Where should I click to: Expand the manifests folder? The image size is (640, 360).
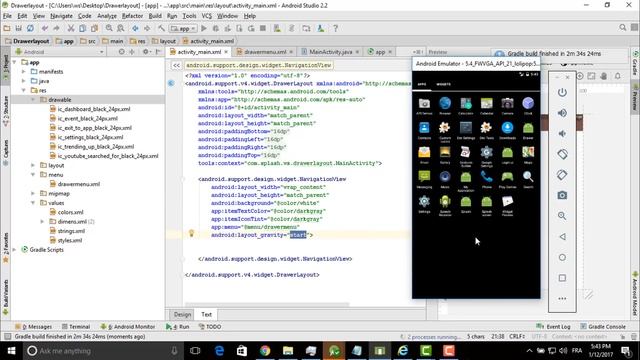pos(24,72)
